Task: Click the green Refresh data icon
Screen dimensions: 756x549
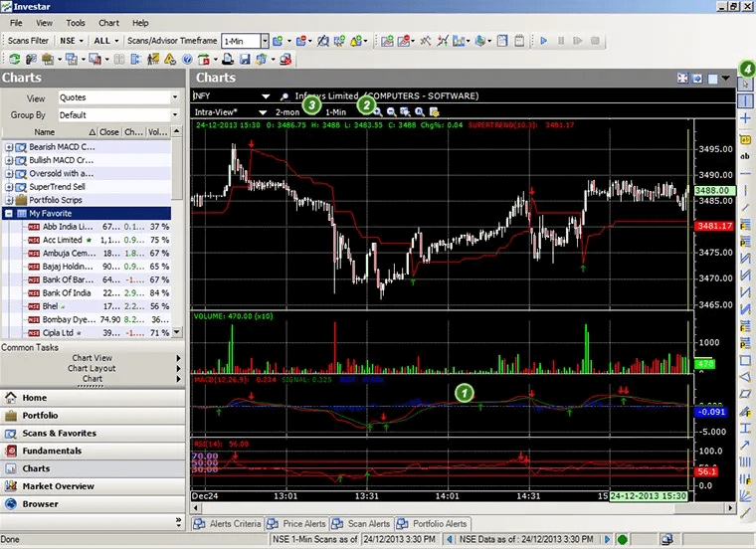Action: pyautogui.click(x=15, y=59)
